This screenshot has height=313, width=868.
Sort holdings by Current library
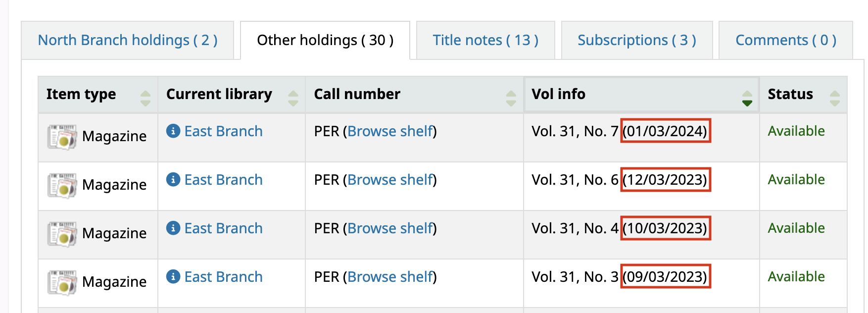coord(293,98)
